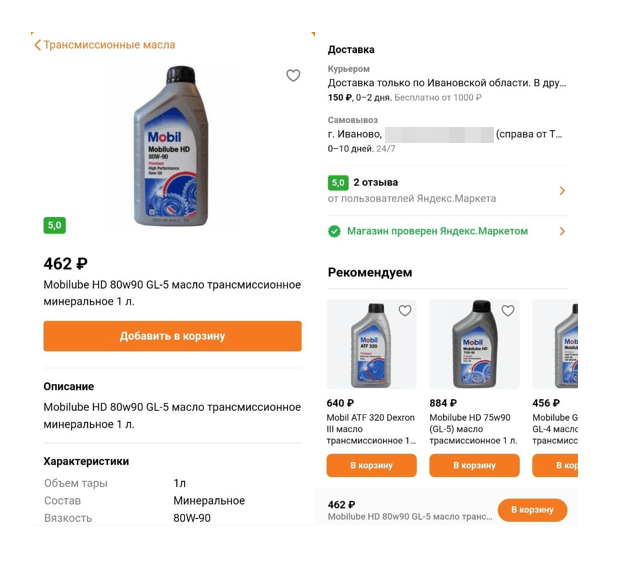Favorite the Mobilube HD 75w90 recommendation
Image resolution: width=631 pixels, height=568 pixels.
(508, 311)
